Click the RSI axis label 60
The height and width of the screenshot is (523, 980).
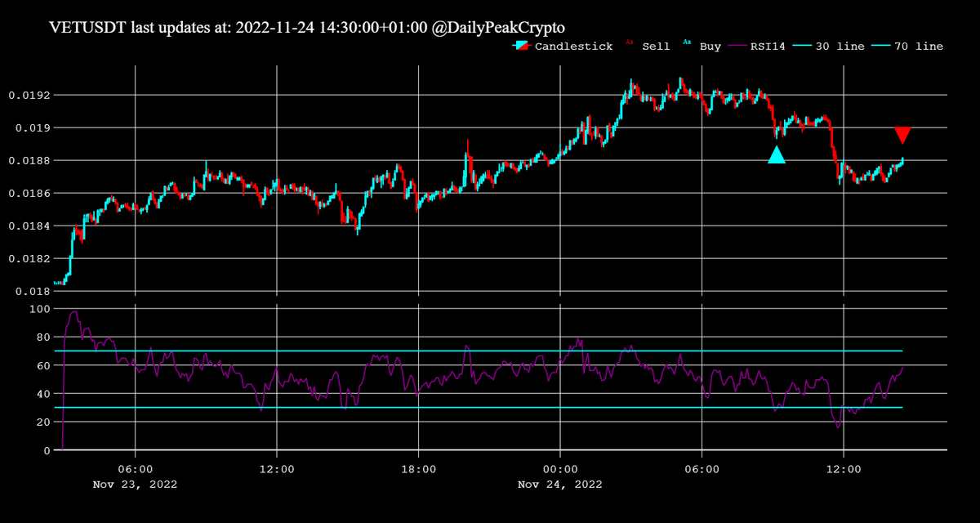[42, 366]
